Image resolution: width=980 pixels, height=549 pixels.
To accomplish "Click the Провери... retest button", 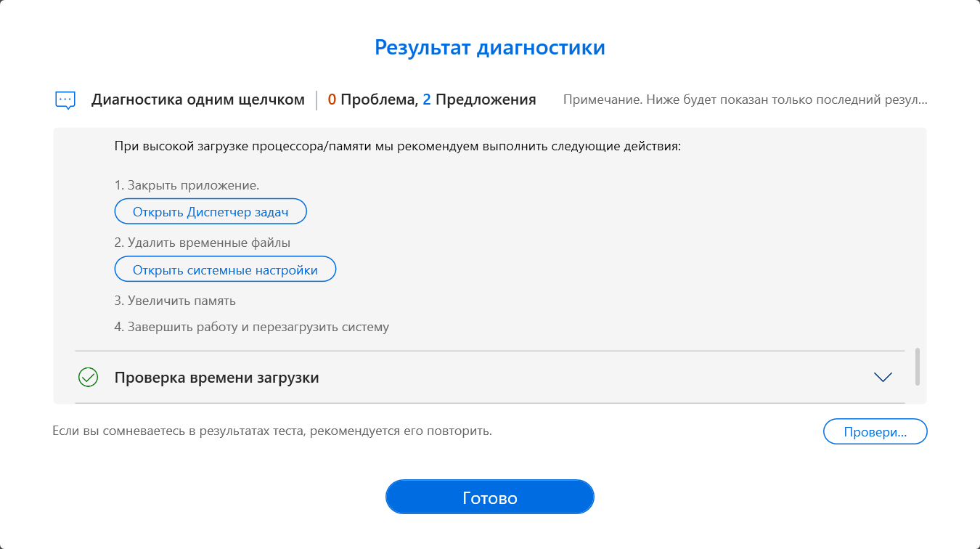I will tap(875, 431).
